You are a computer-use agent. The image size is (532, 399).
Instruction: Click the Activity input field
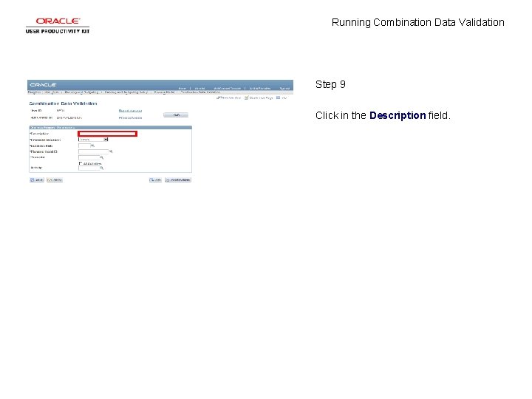click(x=89, y=168)
